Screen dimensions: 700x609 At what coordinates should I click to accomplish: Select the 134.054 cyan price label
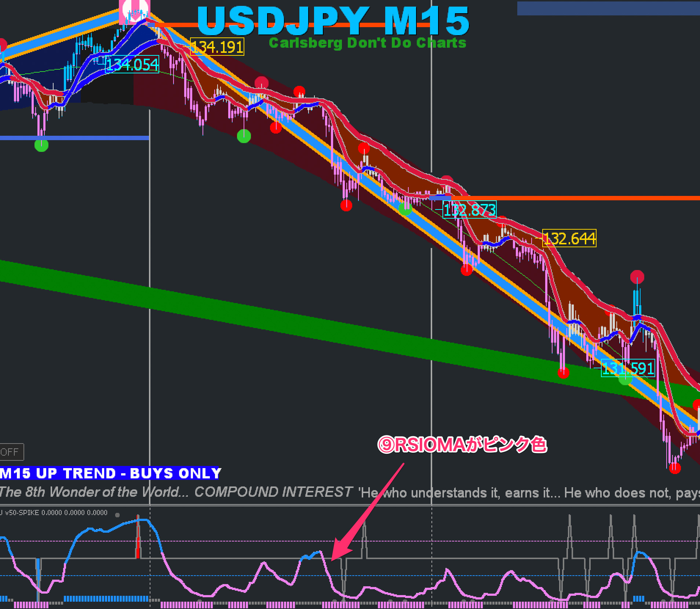[x=132, y=65]
